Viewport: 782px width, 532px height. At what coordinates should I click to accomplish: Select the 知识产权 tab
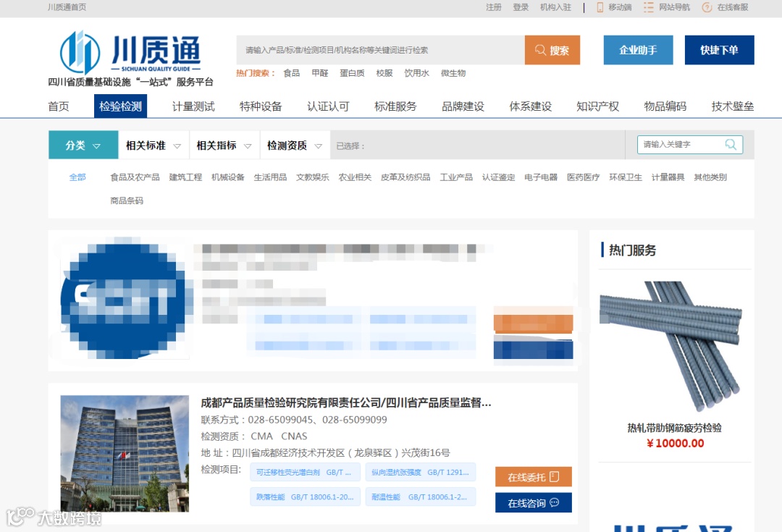[597, 106]
